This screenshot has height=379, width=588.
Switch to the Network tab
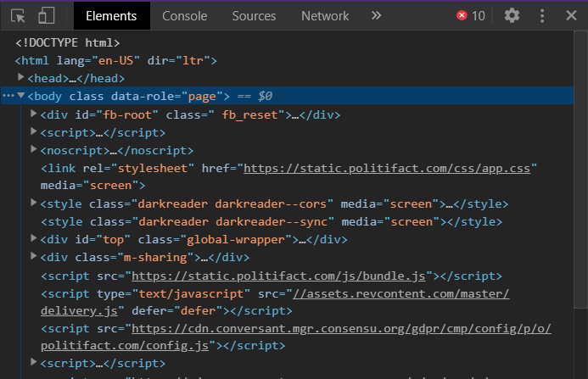pyautogui.click(x=325, y=16)
